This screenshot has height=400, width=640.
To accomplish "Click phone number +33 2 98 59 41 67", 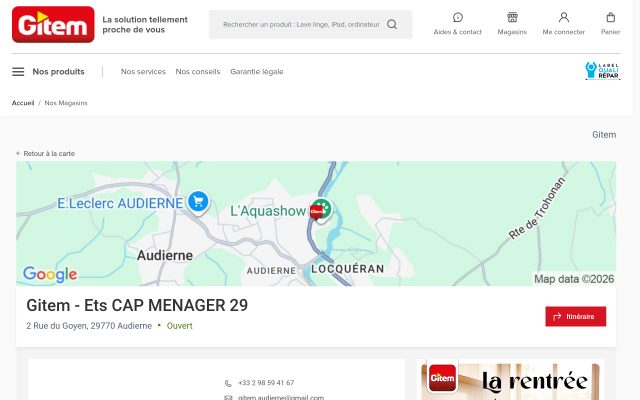I will (266, 383).
